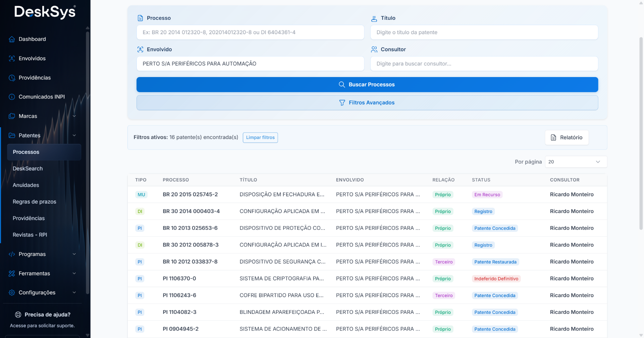Click process number PI 0904945-2
This screenshot has width=644, height=338.
180,329
